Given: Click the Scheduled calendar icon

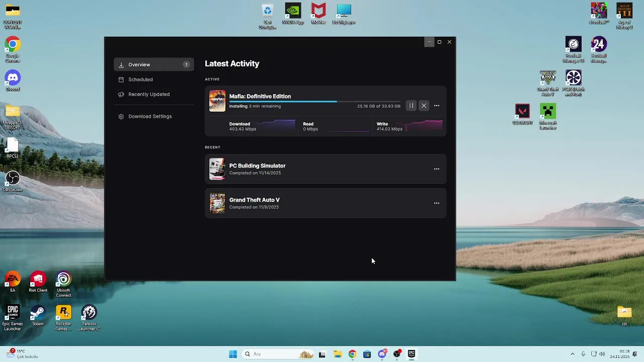Looking at the screenshot, I should (121, 79).
